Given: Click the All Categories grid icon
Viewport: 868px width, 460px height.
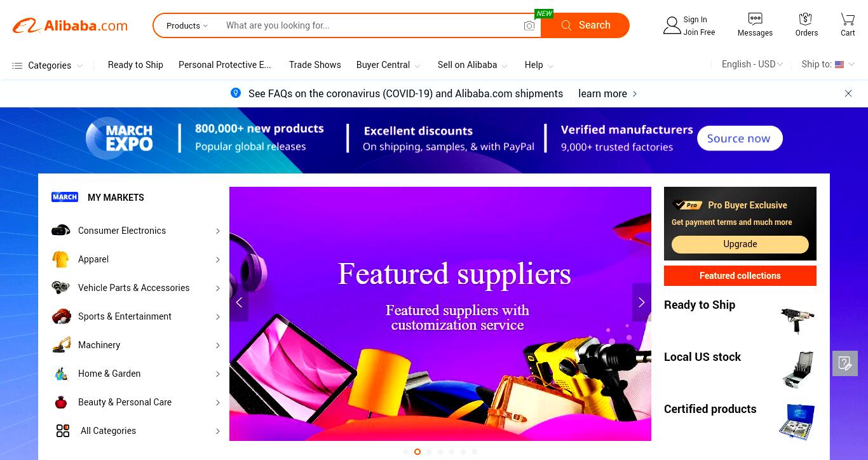Looking at the screenshot, I should [x=63, y=431].
